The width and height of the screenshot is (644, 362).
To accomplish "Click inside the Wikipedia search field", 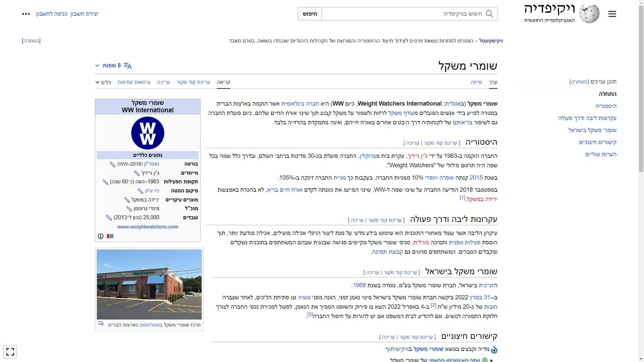I will (x=409, y=14).
